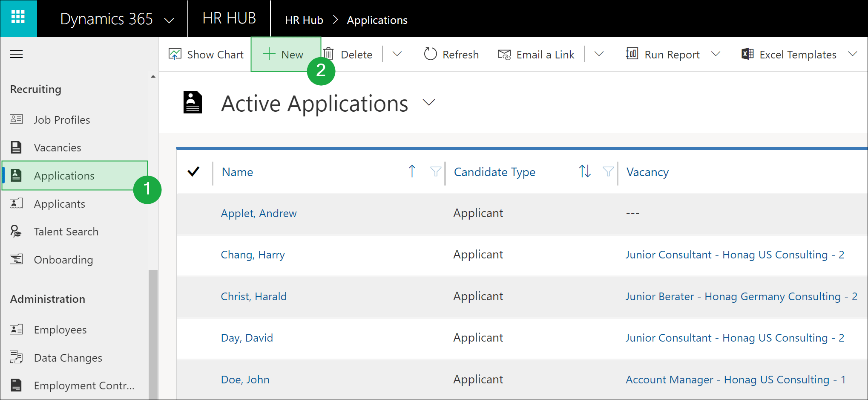The height and width of the screenshot is (400, 868).
Task: Click Applicant cell in Applet, Andrew row
Action: pos(478,213)
